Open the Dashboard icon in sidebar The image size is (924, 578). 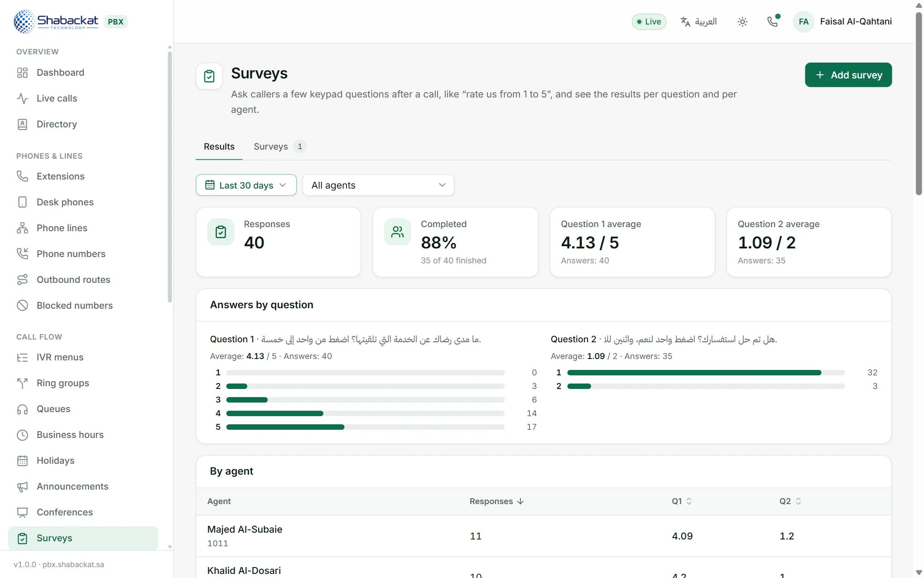[22, 73]
